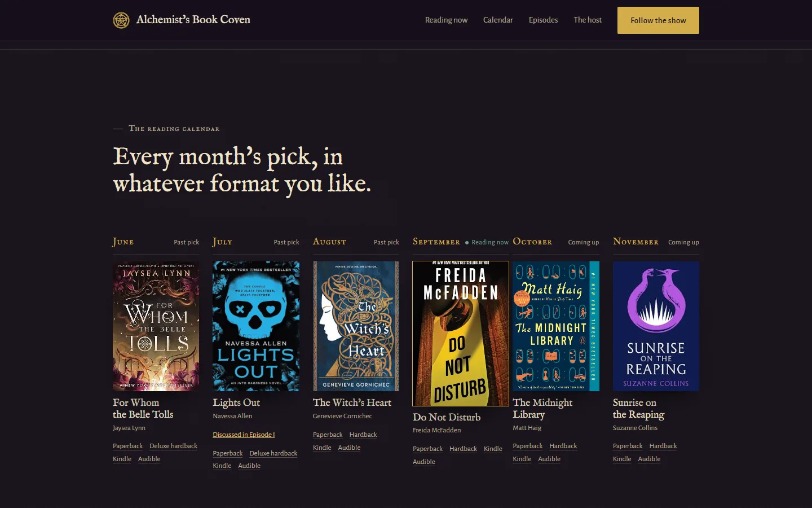Get the Audible edition of Sunrise on the Reaping

click(x=649, y=459)
